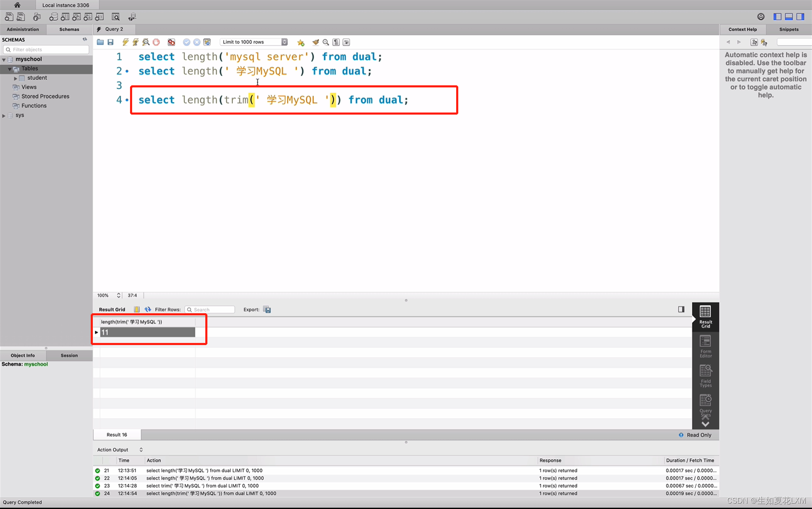Toggle right sidebar visibility
Image resolution: width=812 pixels, height=509 pixels.
(800, 17)
